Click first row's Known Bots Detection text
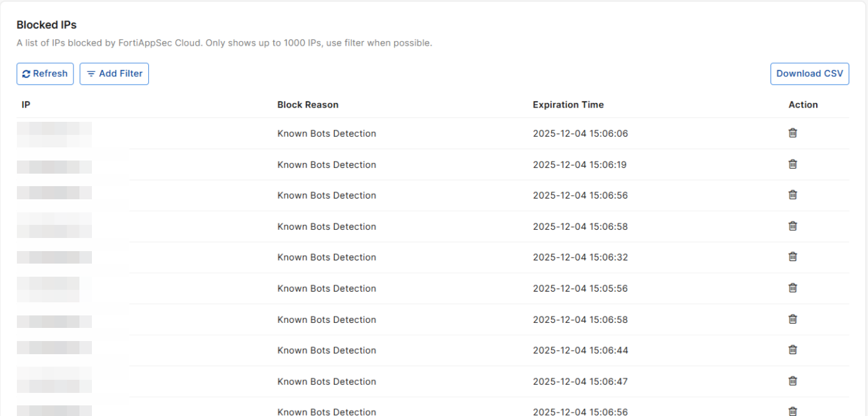 point(326,134)
